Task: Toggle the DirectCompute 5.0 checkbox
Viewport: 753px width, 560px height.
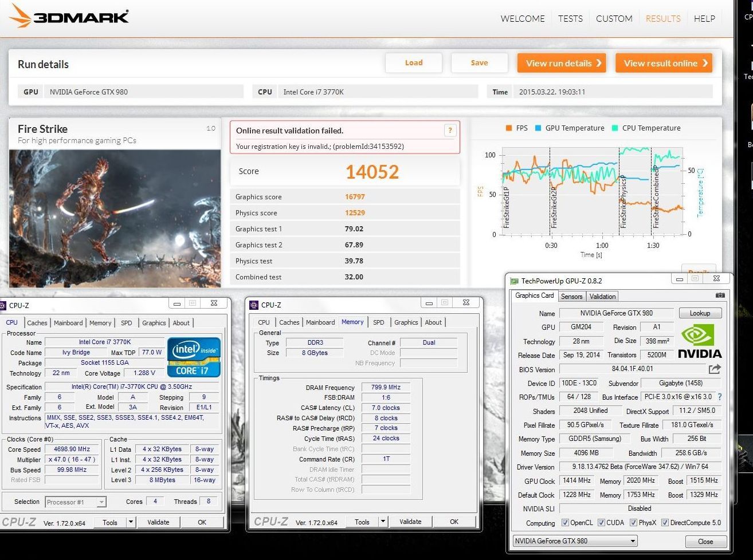Action: (x=665, y=523)
